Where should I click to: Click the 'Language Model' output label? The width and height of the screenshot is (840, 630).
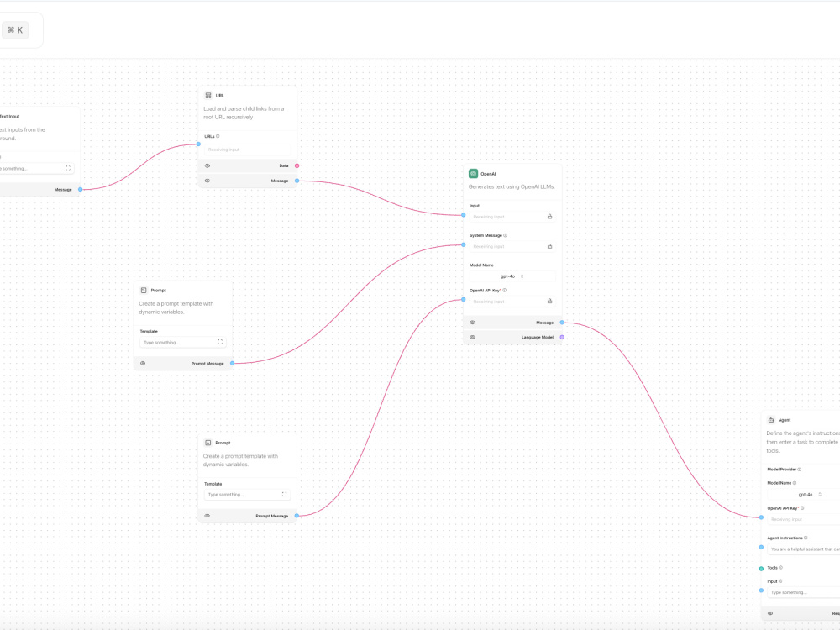pyautogui.click(x=538, y=337)
